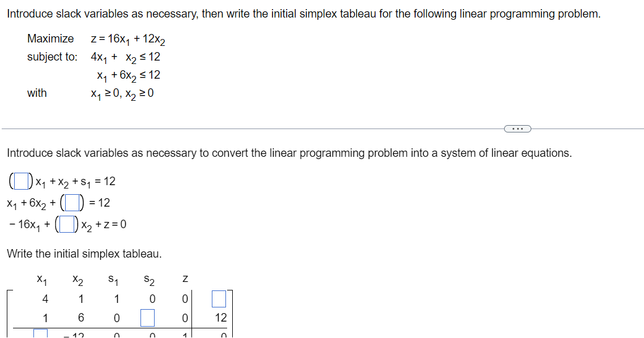The width and height of the screenshot is (644, 338).
Task: Click the constraint 4x1 + x2 ≤ 12
Action: click(124, 57)
